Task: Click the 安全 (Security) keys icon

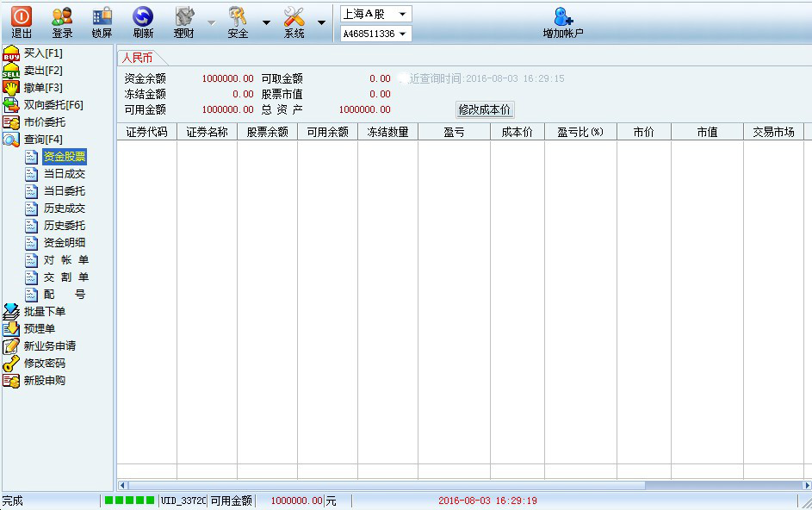Action: tap(238, 16)
